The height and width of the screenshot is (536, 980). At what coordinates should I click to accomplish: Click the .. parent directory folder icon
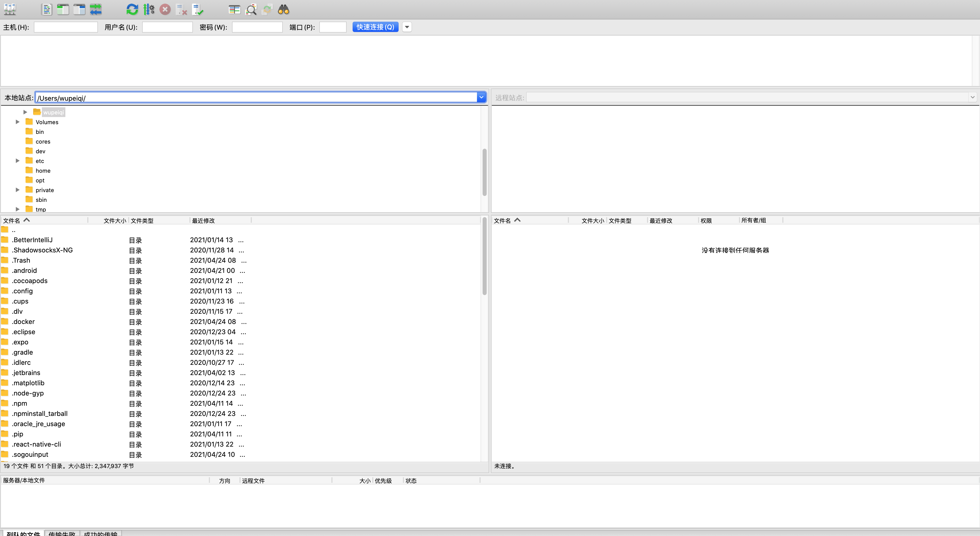coord(5,229)
